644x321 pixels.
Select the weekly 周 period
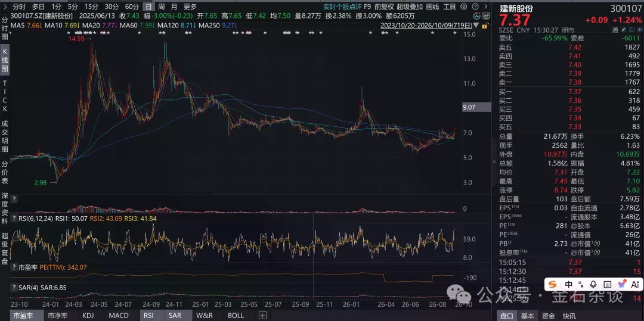[162, 7]
